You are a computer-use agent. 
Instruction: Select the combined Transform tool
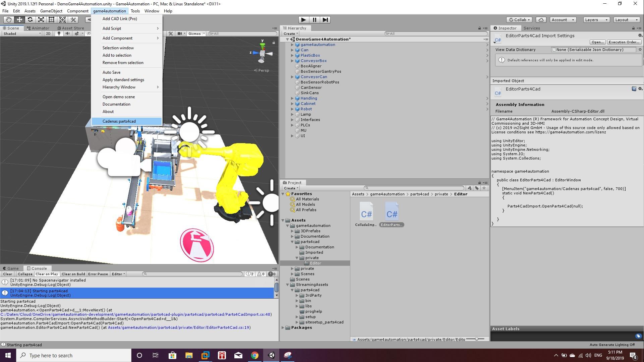click(x=62, y=20)
